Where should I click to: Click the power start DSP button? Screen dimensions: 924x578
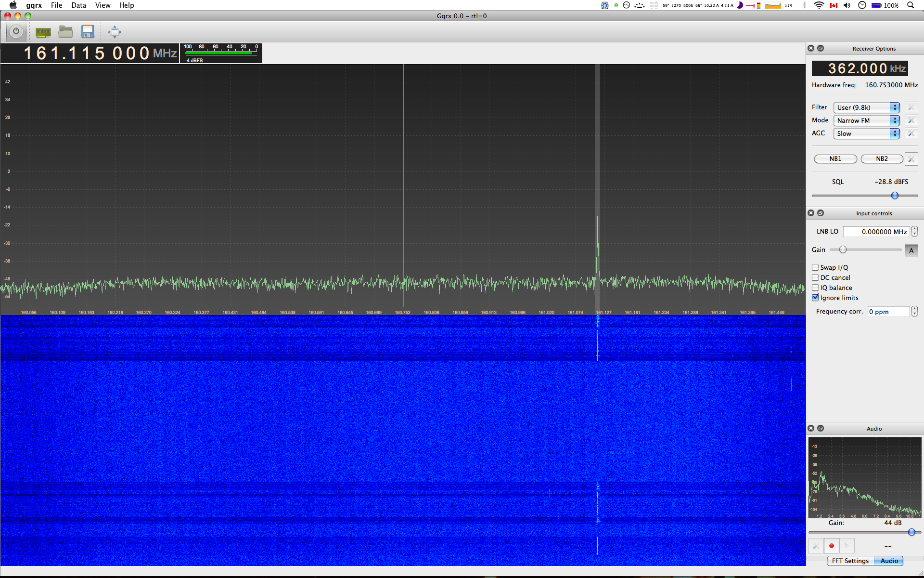coord(16,32)
